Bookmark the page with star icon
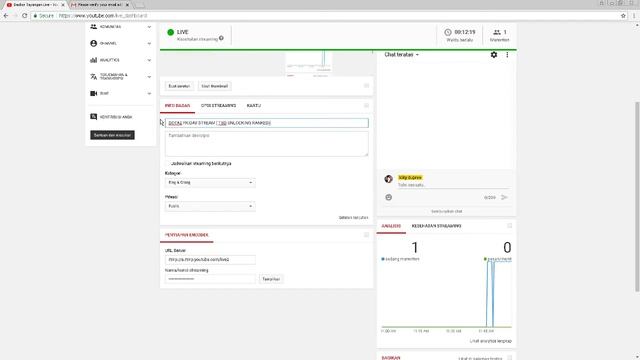 point(623,16)
